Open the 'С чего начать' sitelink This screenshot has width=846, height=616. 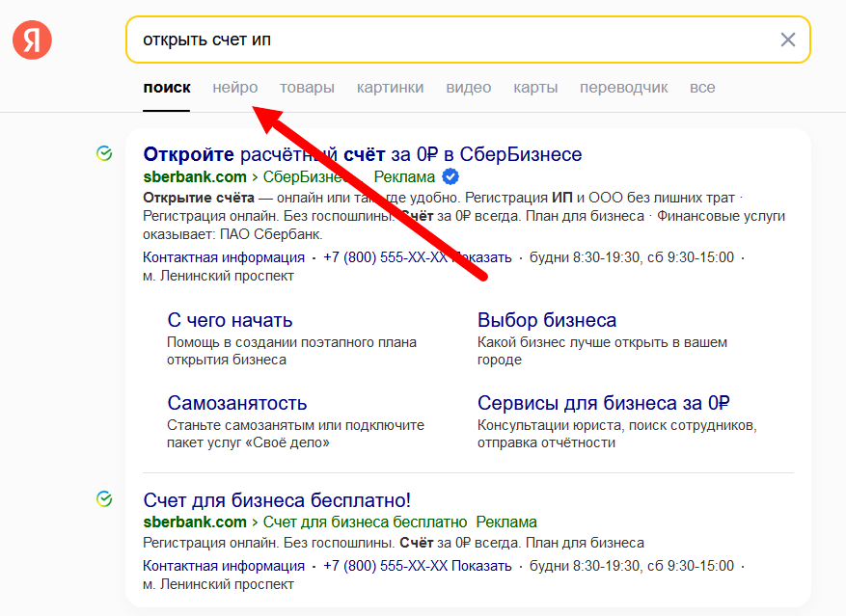230,320
